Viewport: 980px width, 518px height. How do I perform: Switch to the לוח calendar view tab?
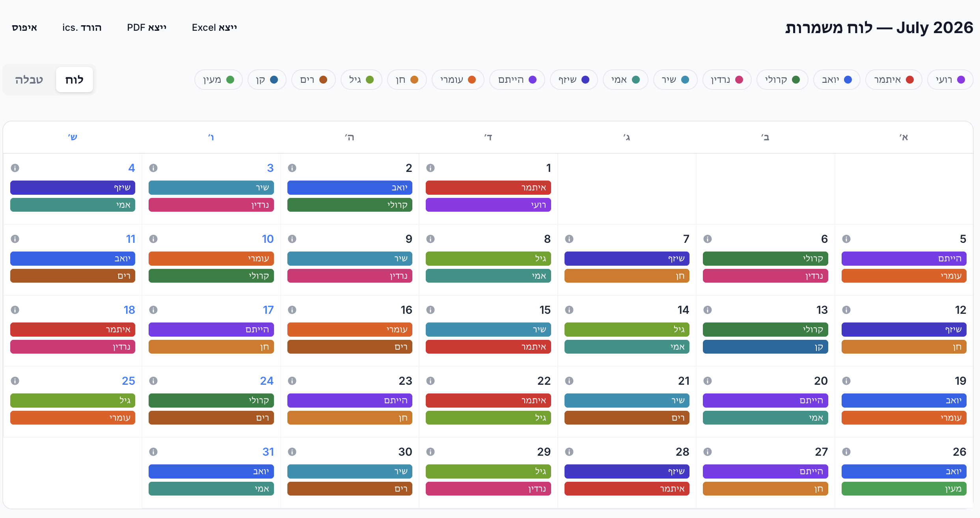[75, 80]
